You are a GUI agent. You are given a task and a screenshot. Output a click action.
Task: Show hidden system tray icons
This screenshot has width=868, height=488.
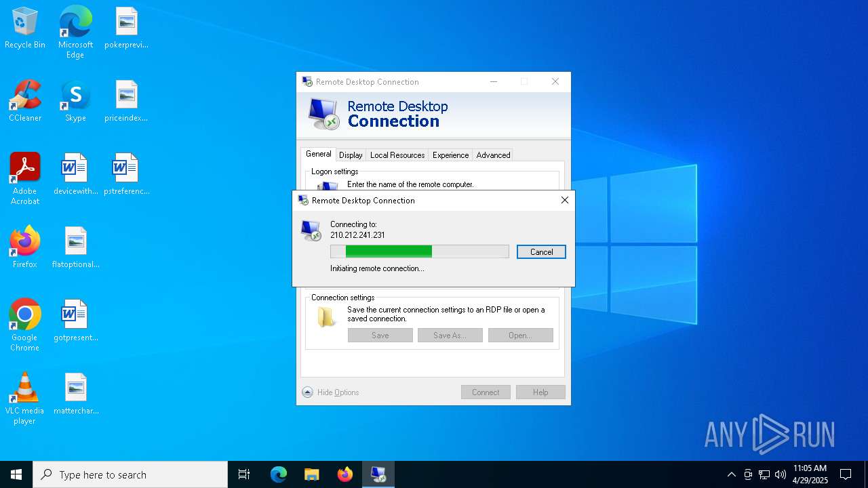pos(731,474)
